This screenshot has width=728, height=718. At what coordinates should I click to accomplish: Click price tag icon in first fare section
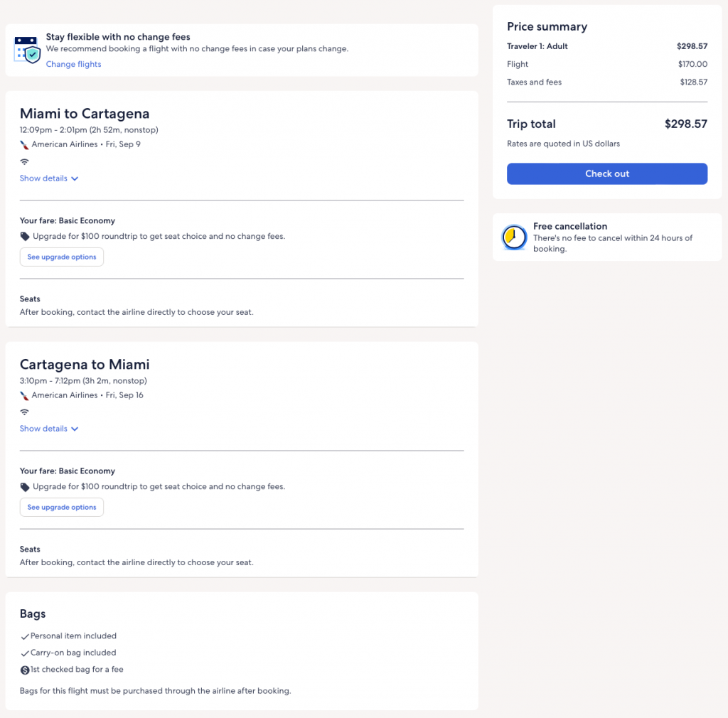point(25,237)
